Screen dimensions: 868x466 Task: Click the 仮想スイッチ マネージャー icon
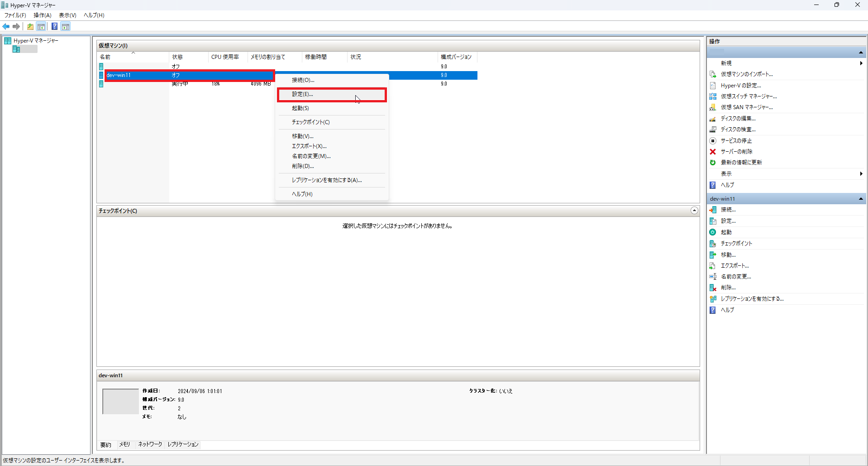(x=713, y=96)
